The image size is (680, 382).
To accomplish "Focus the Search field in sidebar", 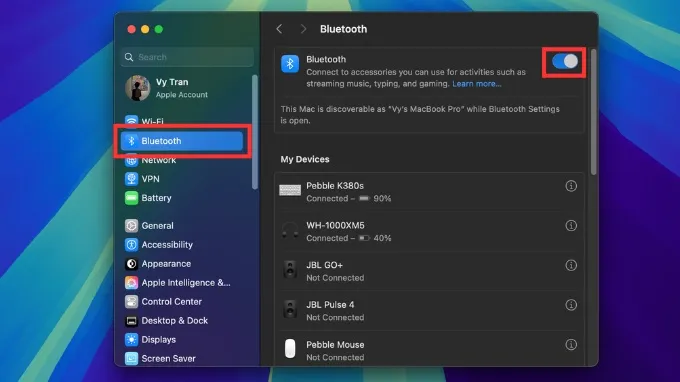I will (x=187, y=57).
